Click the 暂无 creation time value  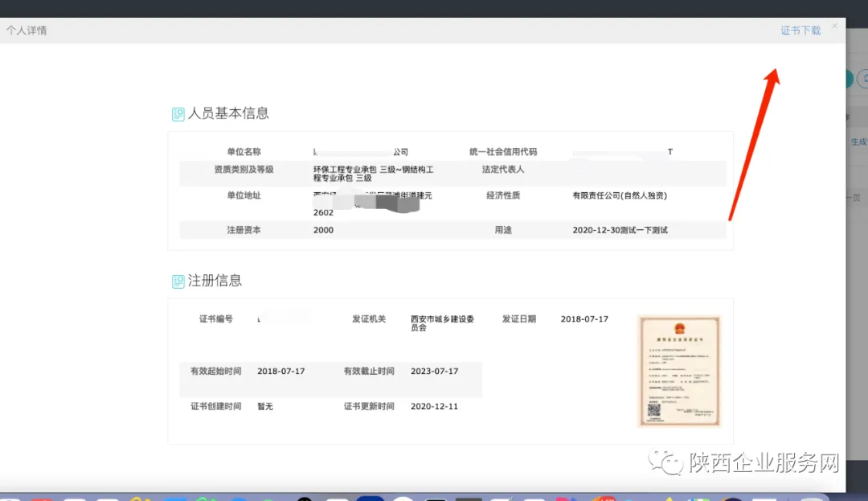point(265,406)
